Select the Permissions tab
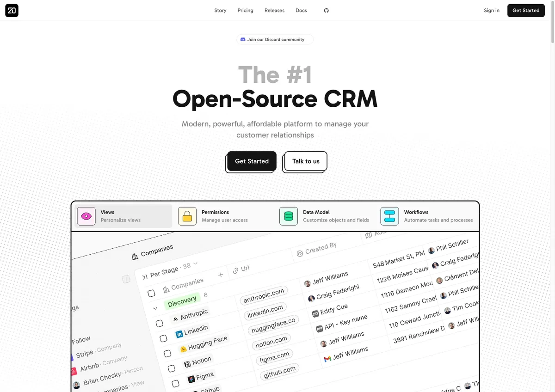Screen dimensions: 555x392 (225, 216)
